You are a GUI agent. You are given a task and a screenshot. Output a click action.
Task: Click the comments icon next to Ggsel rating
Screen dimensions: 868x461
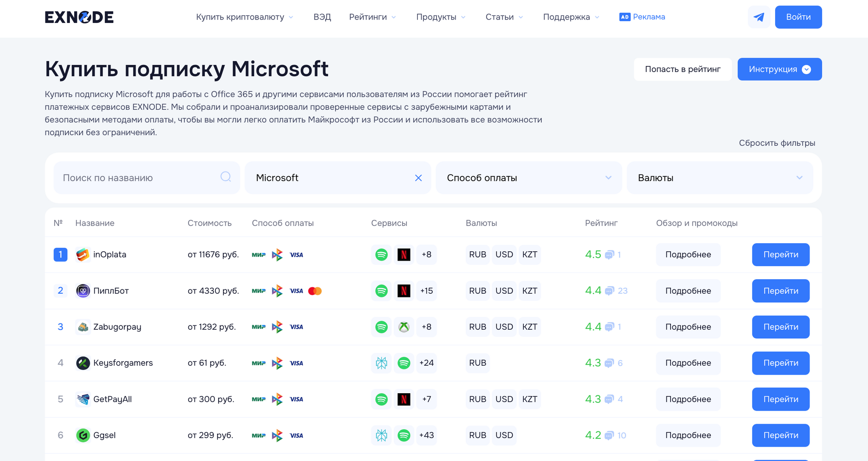pos(609,435)
